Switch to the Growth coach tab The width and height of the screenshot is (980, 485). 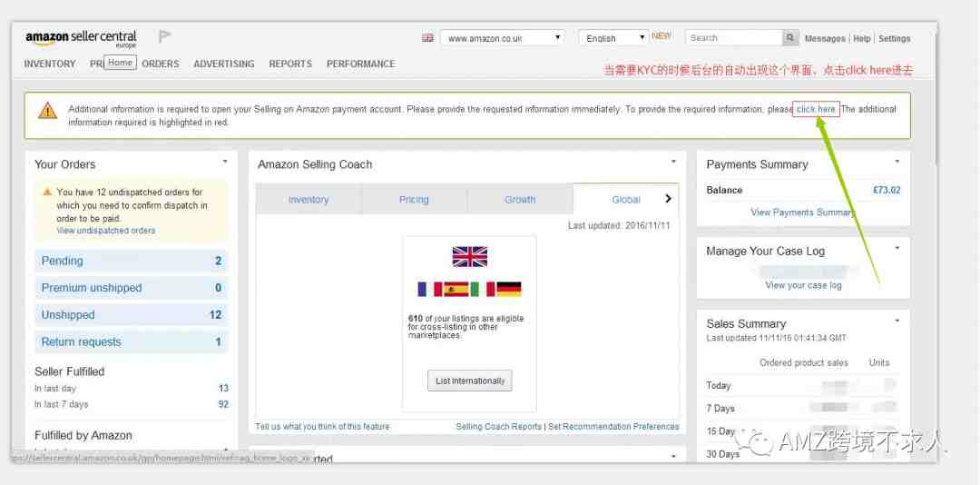pyautogui.click(x=520, y=200)
